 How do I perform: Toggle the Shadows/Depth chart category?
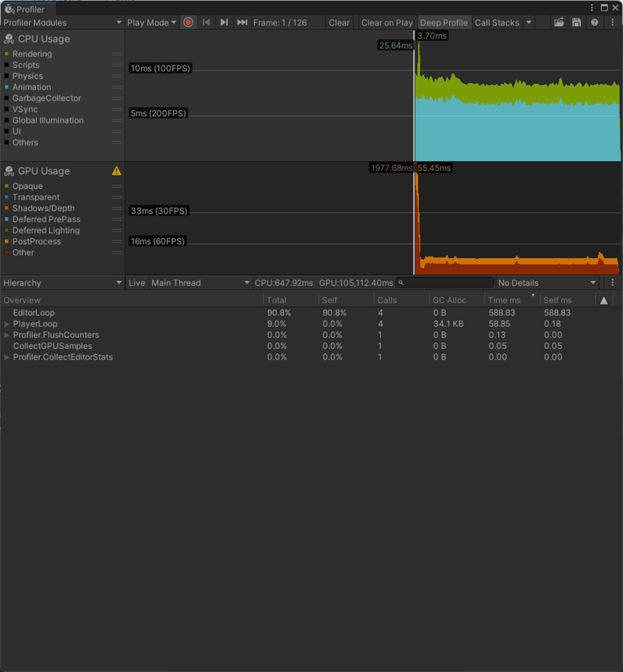point(7,208)
